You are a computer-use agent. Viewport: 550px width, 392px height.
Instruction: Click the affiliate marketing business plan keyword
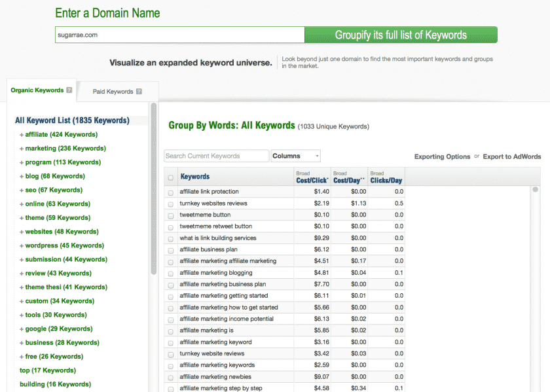223,284
